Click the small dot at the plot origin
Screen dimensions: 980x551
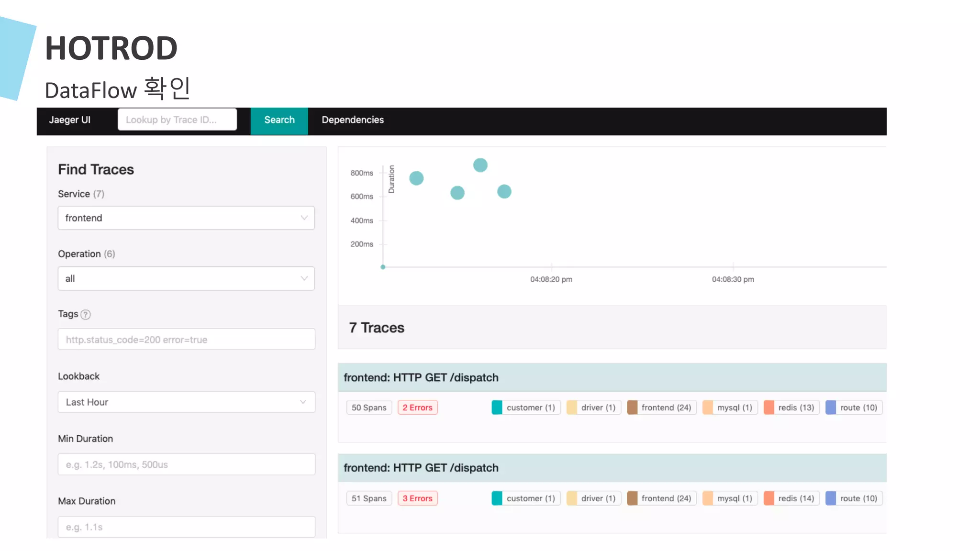pyautogui.click(x=383, y=267)
